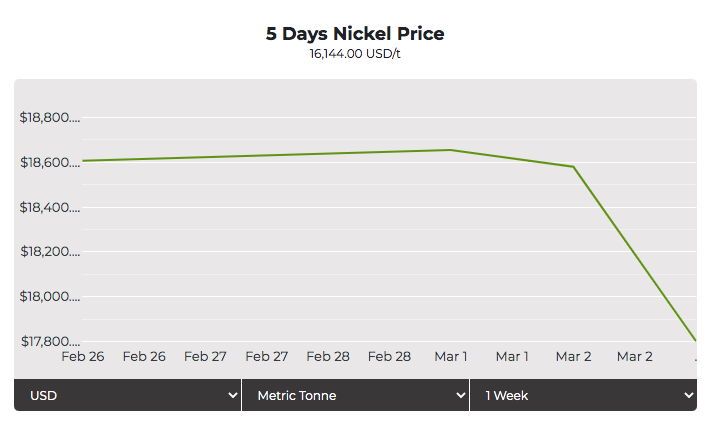Click the $18,200 y-axis label
The height and width of the screenshot is (432, 727).
tap(49, 252)
